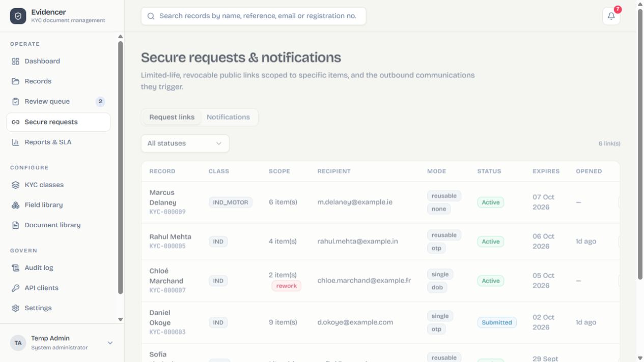Click reference KYC-000009

167,212
